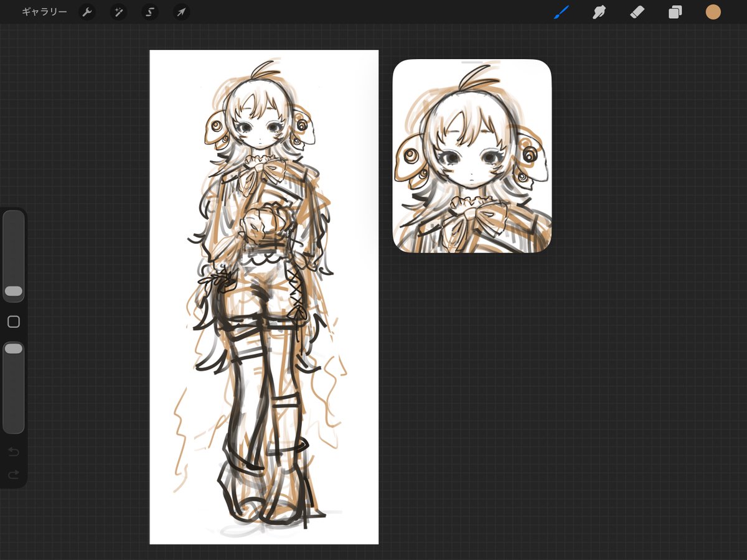
Task: Undo the last stroke
Action: click(13, 451)
